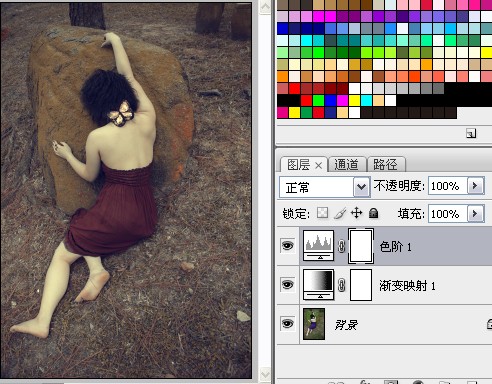Select the layer named 渐变映射 1
This screenshot has height=384, width=492.
tap(407, 286)
